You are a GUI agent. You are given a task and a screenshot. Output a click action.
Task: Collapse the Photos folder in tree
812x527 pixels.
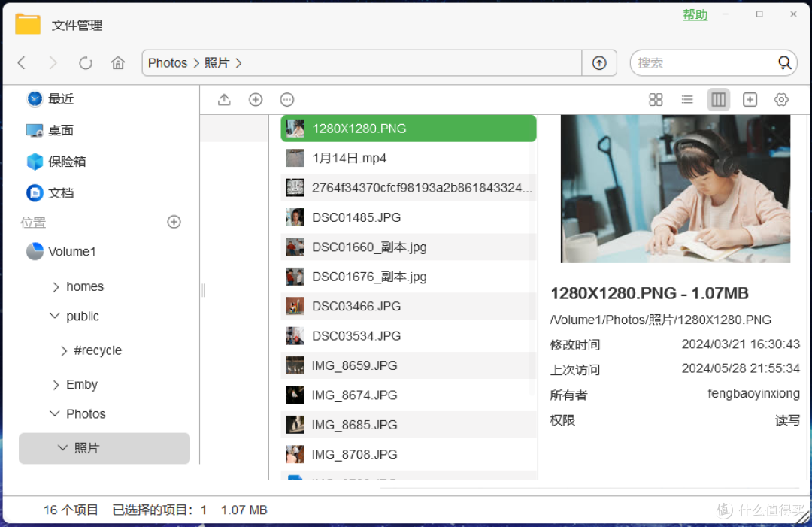[54, 413]
